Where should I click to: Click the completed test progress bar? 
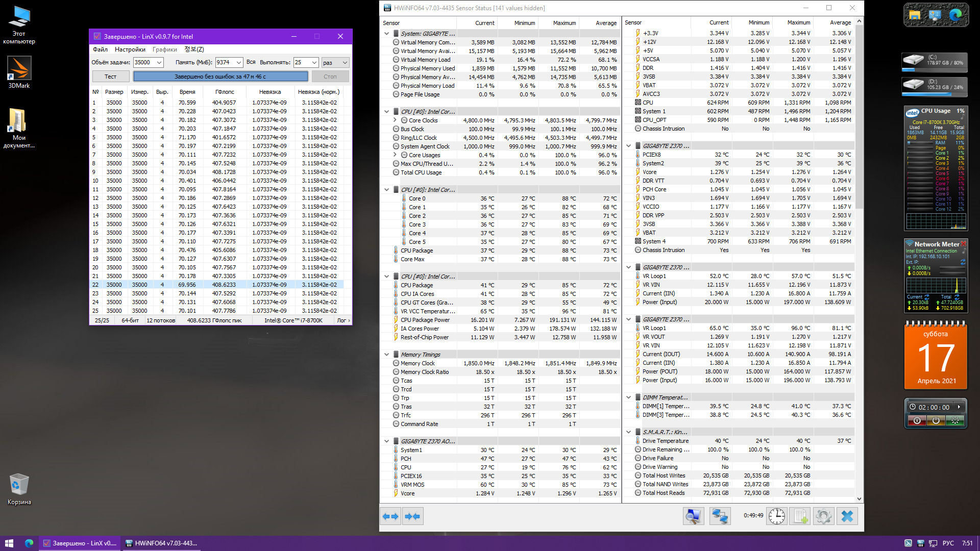click(220, 77)
